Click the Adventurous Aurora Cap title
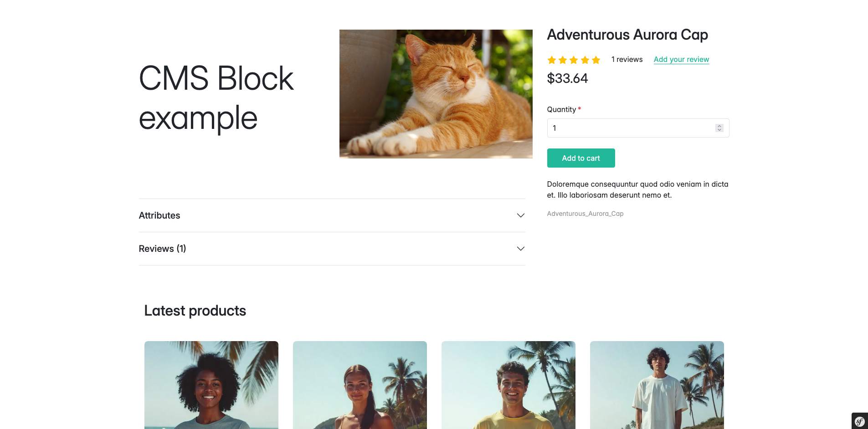 pos(627,35)
